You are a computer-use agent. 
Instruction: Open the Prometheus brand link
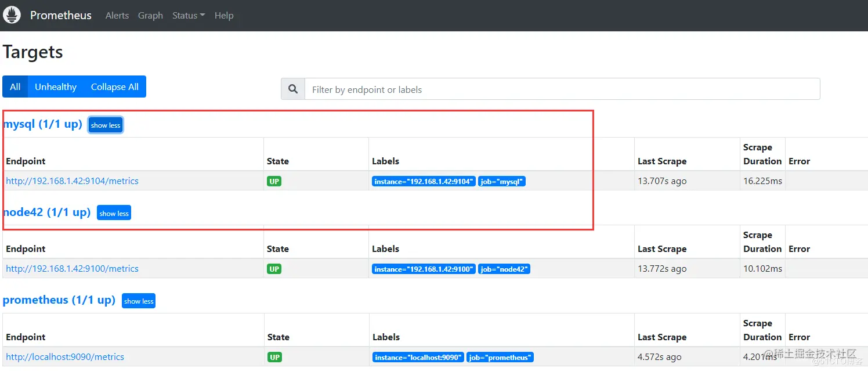point(61,16)
